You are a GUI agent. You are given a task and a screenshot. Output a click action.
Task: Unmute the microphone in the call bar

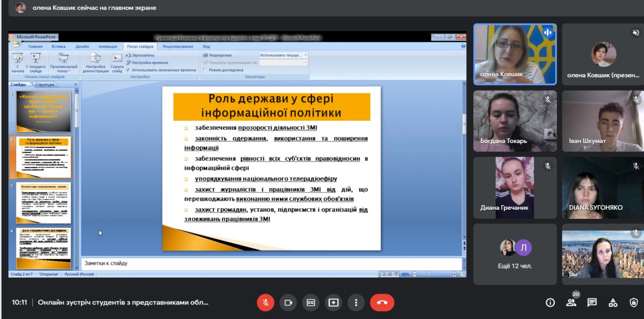click(x=265, y=302)
